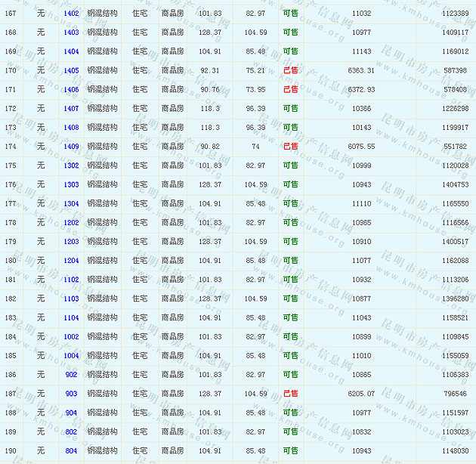Click the 已售 status for room 1405
Viewport: 476px width, 464px height.
click(290, 70)
